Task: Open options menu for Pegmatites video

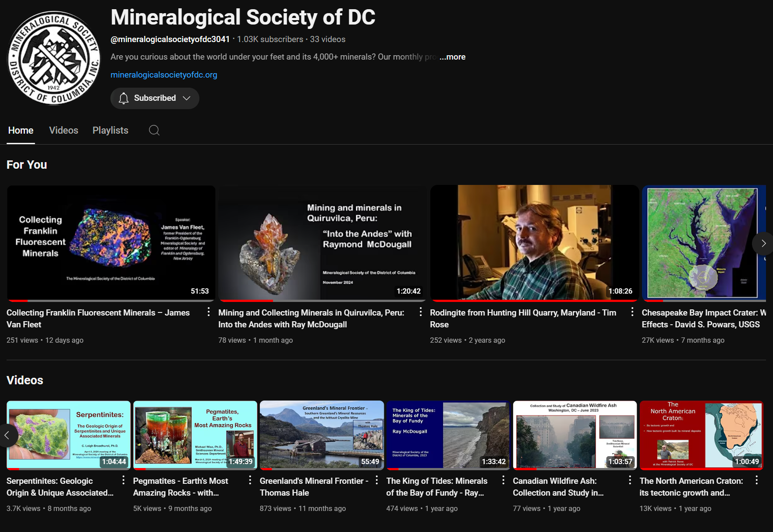Action: [x=250, y=480]
